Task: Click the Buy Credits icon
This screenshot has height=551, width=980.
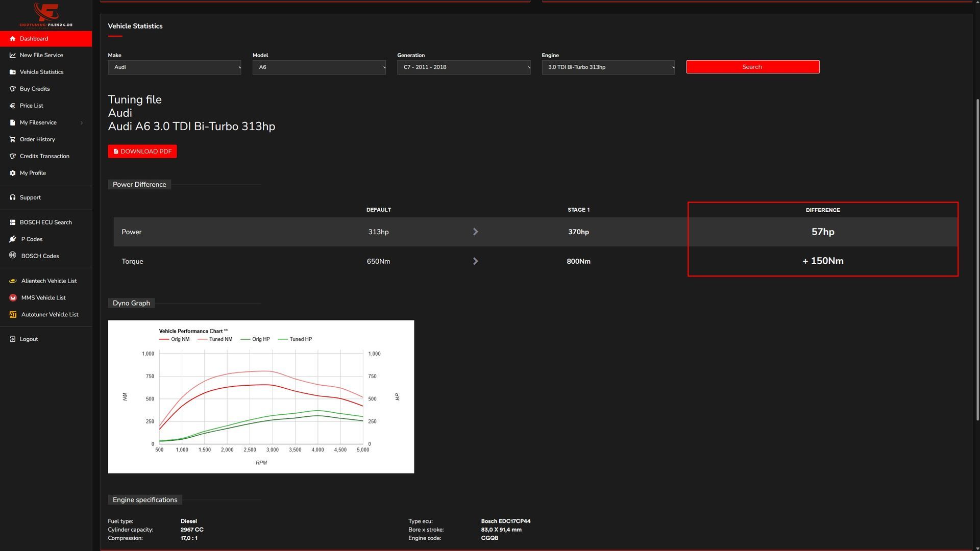Action: click(x=13, y=89)
